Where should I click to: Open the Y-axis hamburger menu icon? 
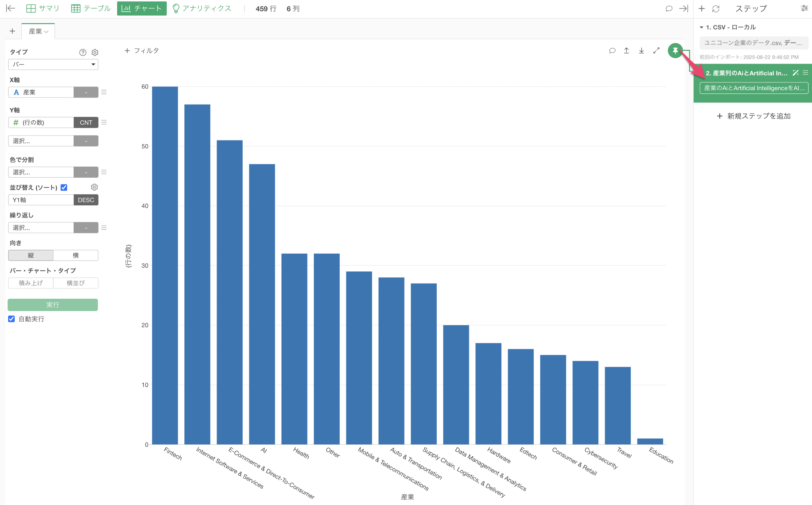[104, 122]
